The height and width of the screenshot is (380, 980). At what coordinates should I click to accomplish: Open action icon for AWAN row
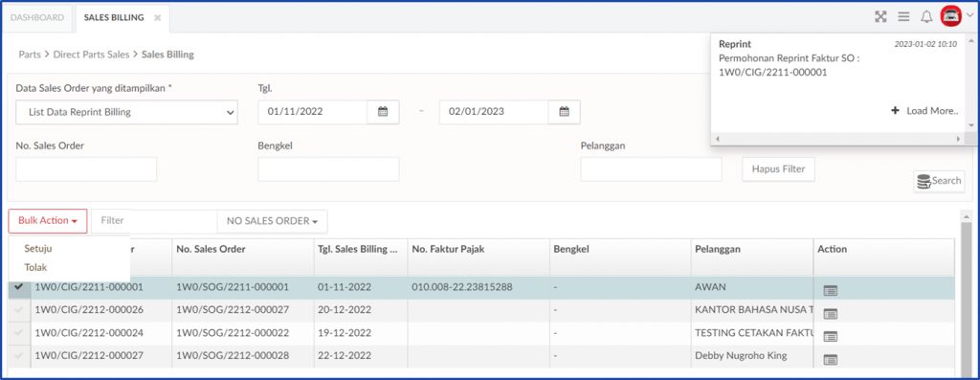[830, 291]
